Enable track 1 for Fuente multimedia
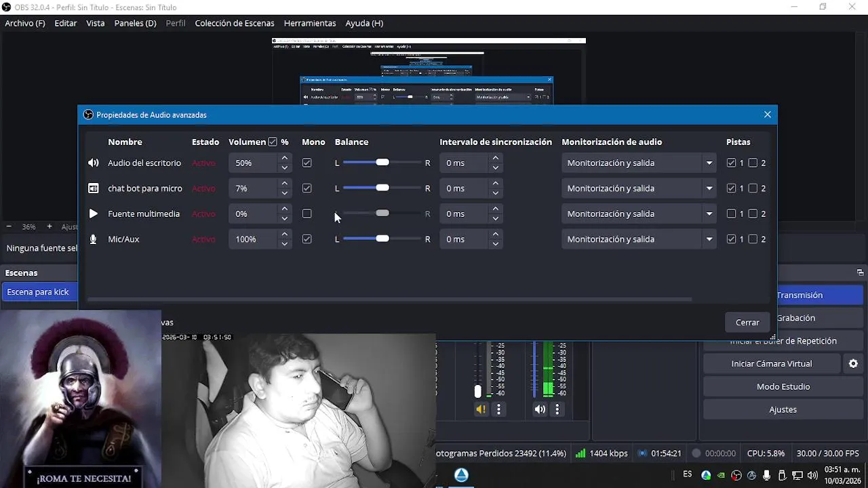The image size is (868, 488). tap(731, 213)
